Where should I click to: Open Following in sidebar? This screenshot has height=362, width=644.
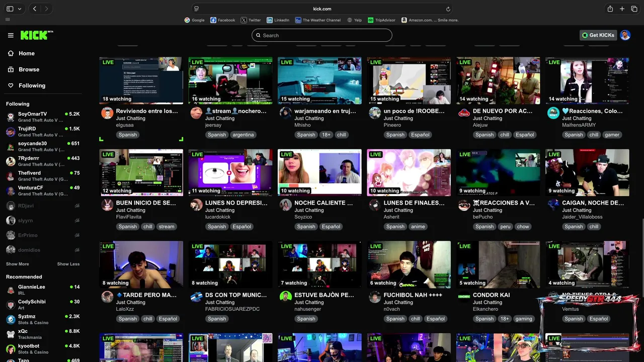click(x=32, y=85)
